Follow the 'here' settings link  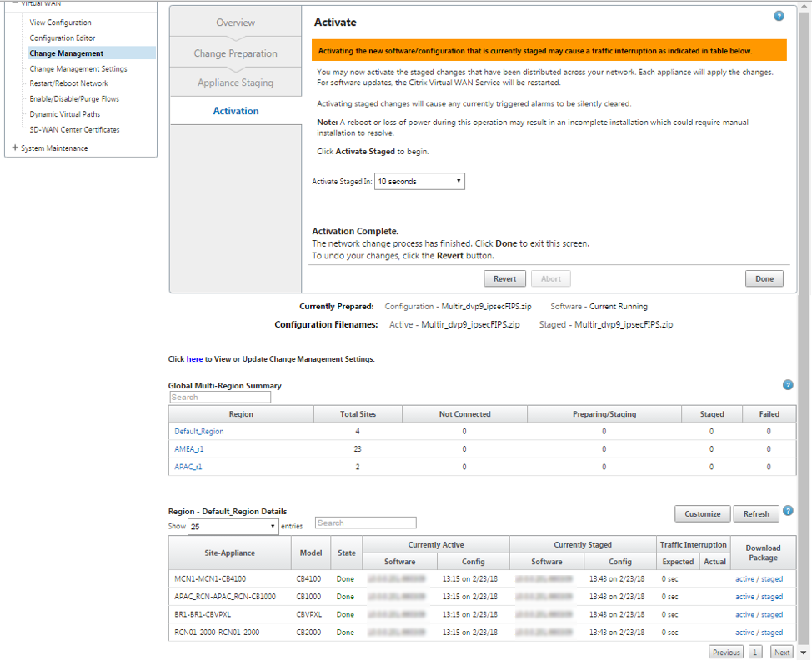[195, 358]
